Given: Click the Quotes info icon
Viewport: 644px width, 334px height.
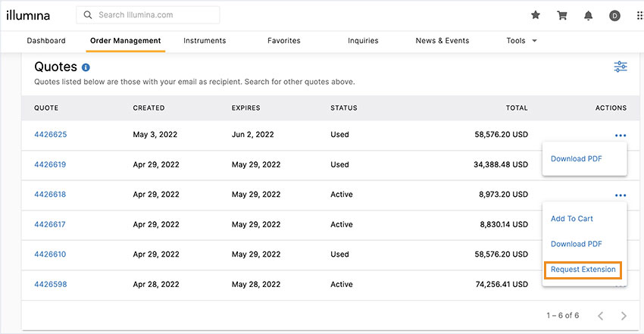Looking at the screenshot, I should (86, 67).
